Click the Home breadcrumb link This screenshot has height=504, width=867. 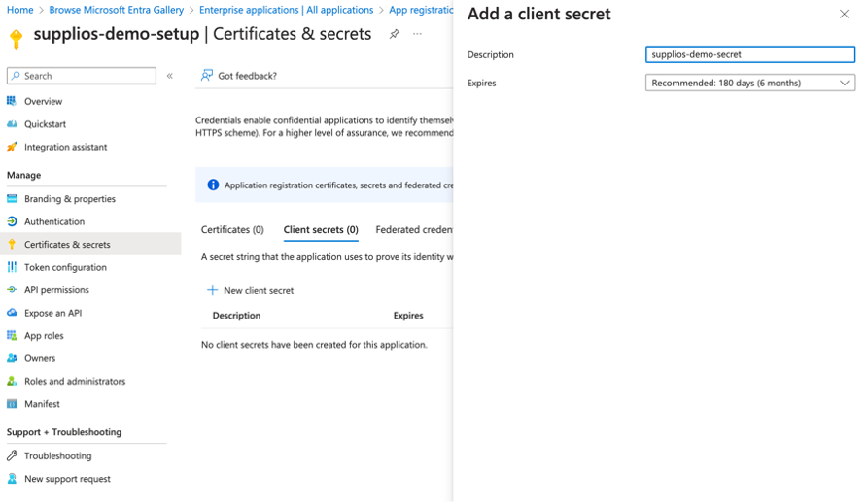(19, 10)
